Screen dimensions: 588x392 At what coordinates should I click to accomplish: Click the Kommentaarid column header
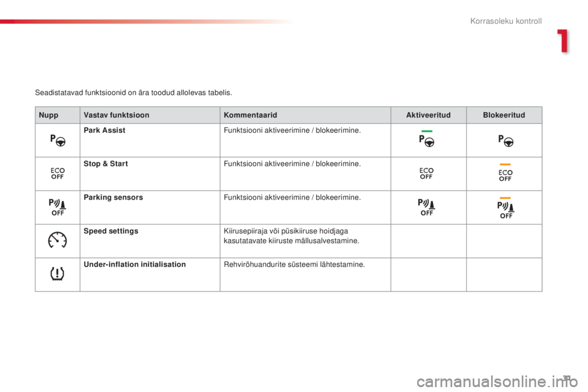251,115
